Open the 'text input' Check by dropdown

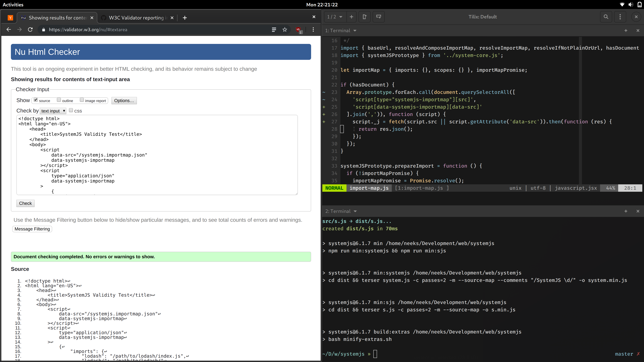coord(53,111)
